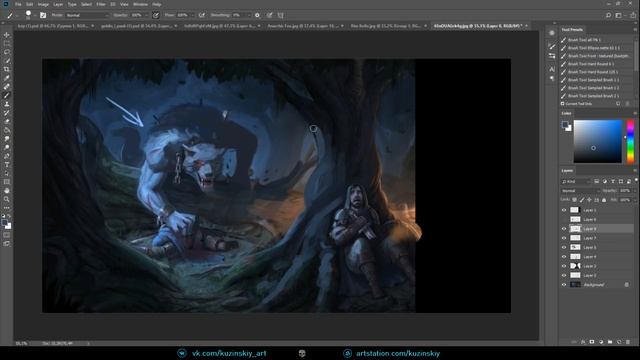Select the Background layer thumbnail
Viewport: 640px width, 360px height.
coord(575,284)
